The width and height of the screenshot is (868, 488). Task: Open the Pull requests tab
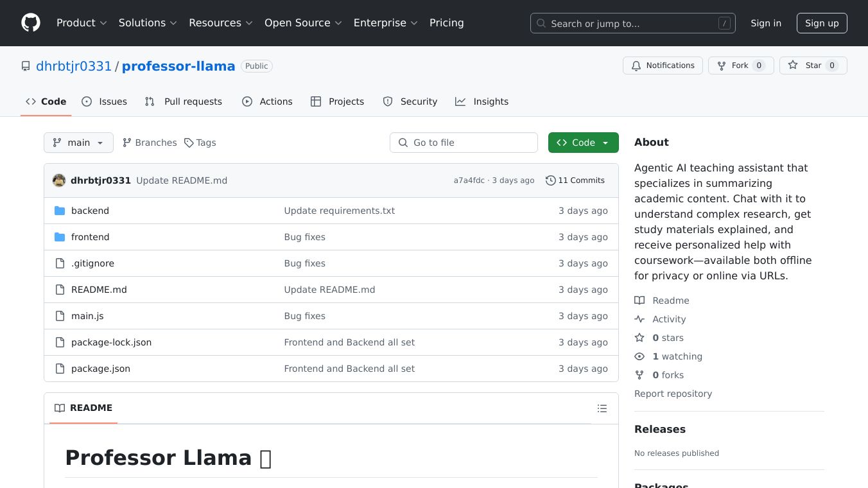184,101
